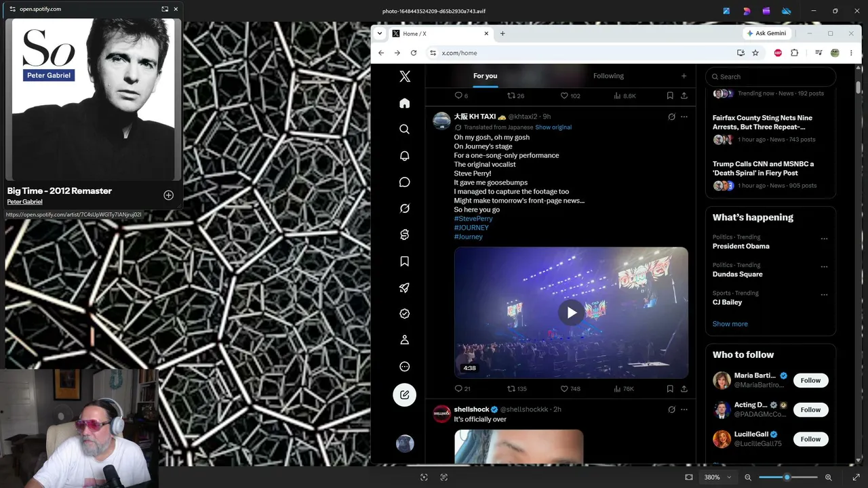The width and height of the screenshot is (868, 488).
Task: Bookmark this page with the star icon
Action: (755, 53)
